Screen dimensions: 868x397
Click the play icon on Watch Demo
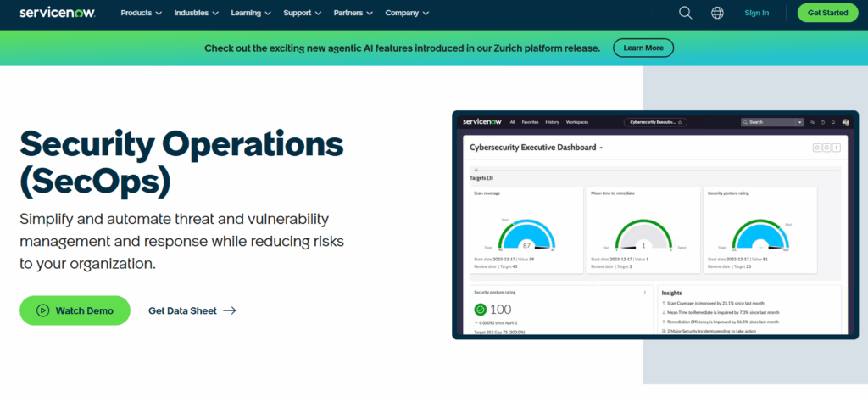click(x=42, y=310)
